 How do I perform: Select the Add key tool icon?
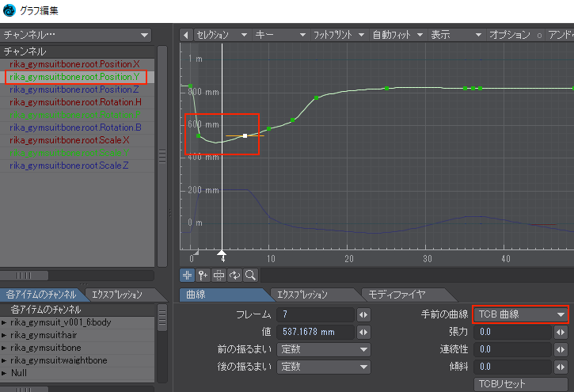pyautogui.click(x=203, y=276)
